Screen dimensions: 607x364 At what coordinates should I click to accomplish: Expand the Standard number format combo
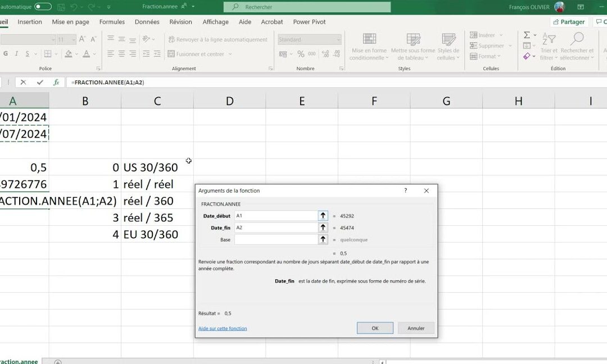point(338,40)
